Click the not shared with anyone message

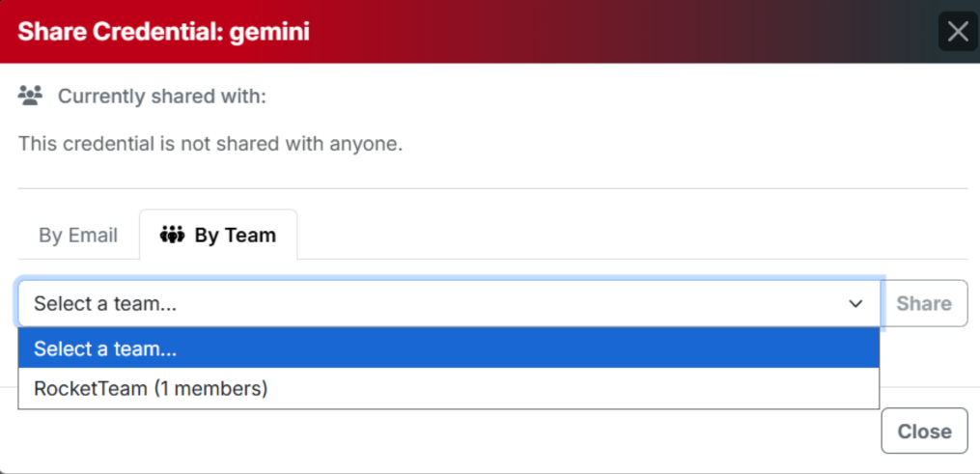(210, 145)
